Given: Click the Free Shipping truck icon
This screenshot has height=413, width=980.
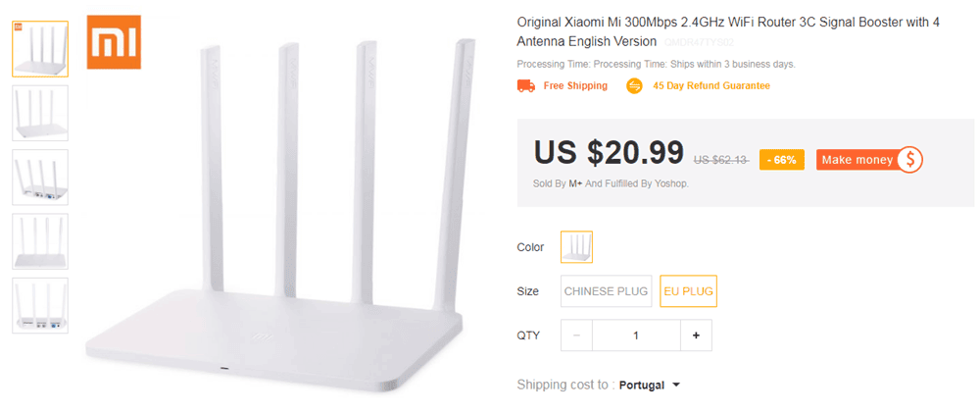Looking at the screenshot, I should pos(525,86).
